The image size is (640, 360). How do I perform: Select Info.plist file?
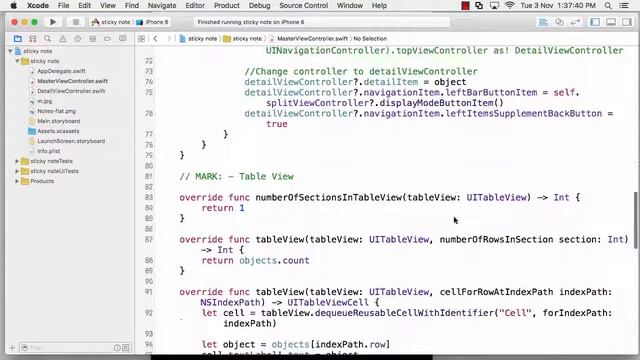click(49, 151)
